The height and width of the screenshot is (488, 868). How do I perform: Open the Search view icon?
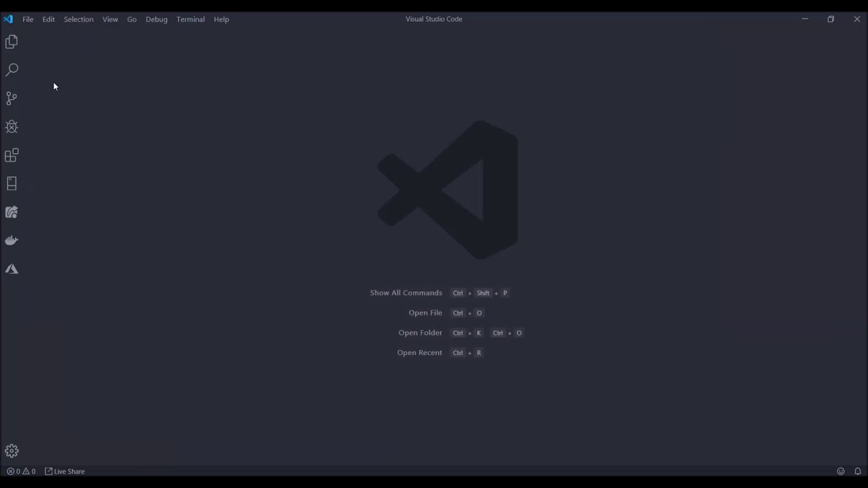(12, 70)
